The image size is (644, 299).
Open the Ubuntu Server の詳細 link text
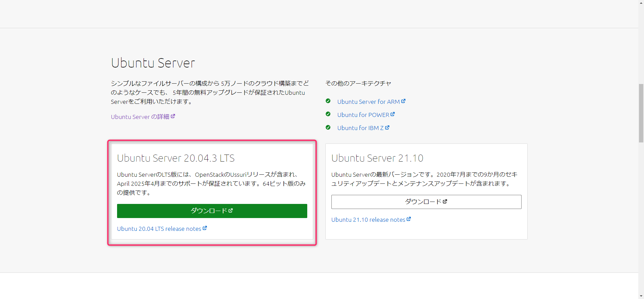[140, 117]
